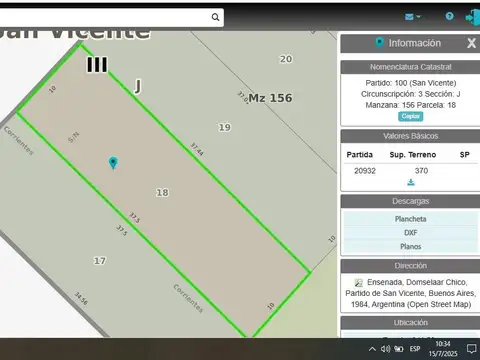Select parcel 20 on the map
480x360 pixels.
click(x=286, y=59)
